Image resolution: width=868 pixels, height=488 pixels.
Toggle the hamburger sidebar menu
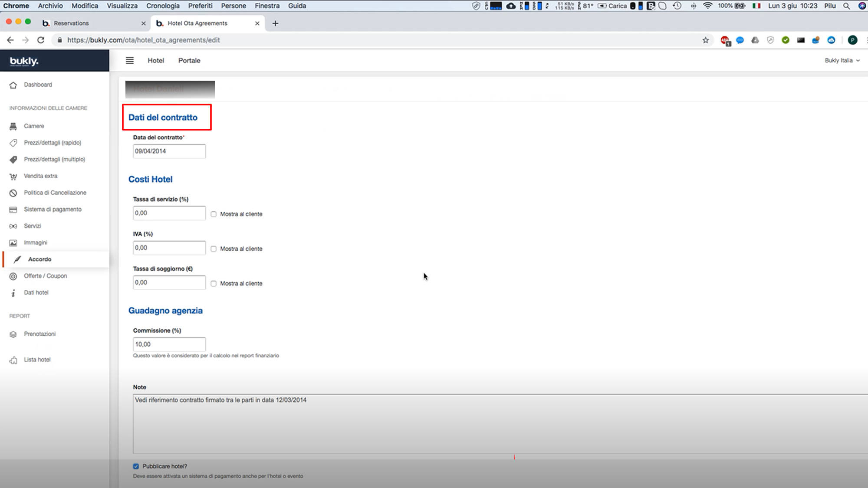point(130,61)
